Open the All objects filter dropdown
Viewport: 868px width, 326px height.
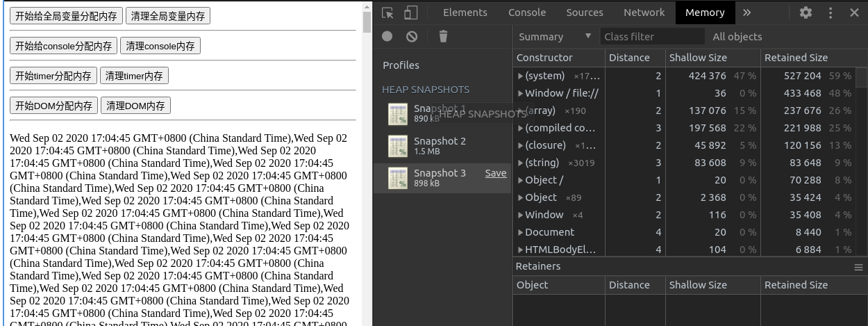point(737,37)
